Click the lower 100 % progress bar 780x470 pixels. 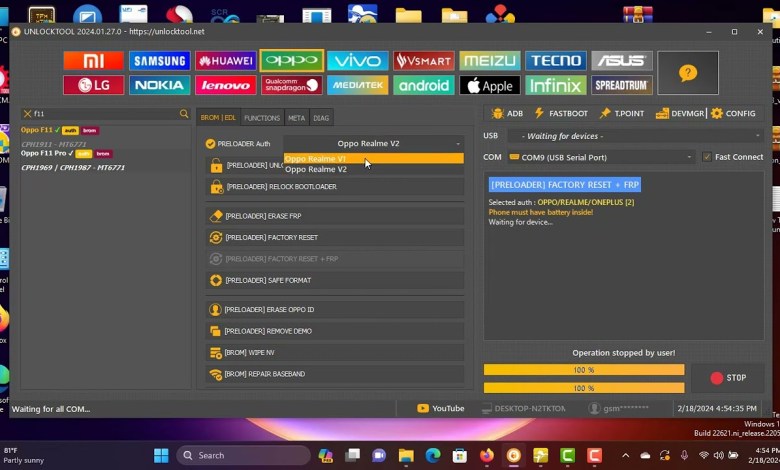click(x=584, y=388)
